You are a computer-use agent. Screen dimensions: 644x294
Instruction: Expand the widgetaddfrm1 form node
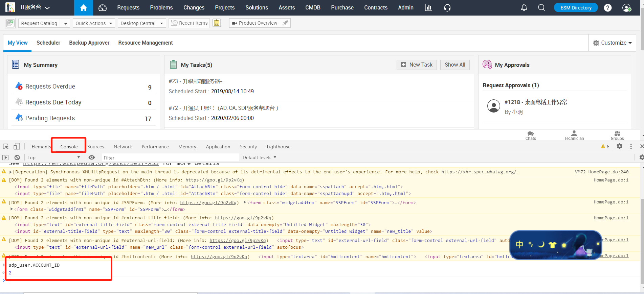click(x=12, y=209)
